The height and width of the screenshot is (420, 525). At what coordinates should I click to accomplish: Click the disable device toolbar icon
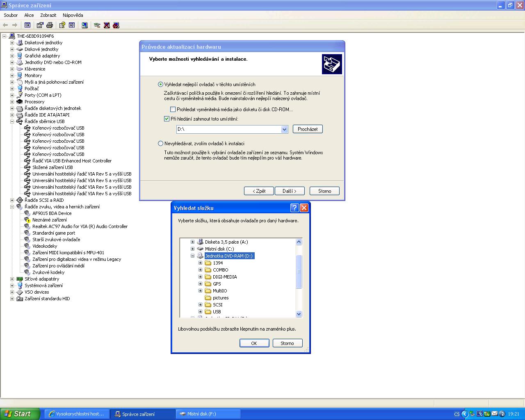coord(116,25)
